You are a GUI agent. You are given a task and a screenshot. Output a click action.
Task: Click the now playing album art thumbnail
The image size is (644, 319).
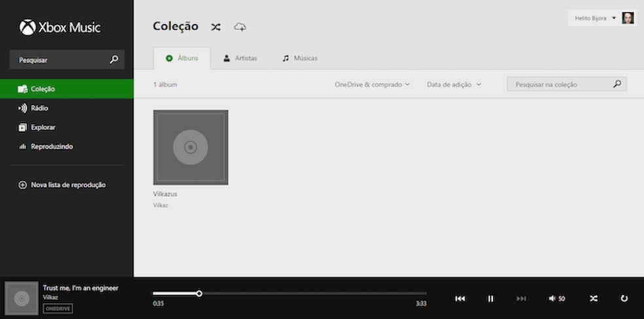point(22,299)
